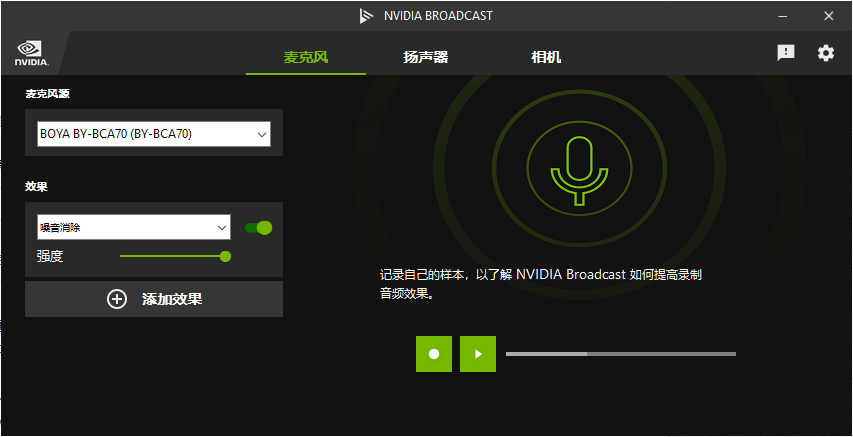Switch to the 扬声器 tab
Viewport: 853px width, 437px height.
425,57
